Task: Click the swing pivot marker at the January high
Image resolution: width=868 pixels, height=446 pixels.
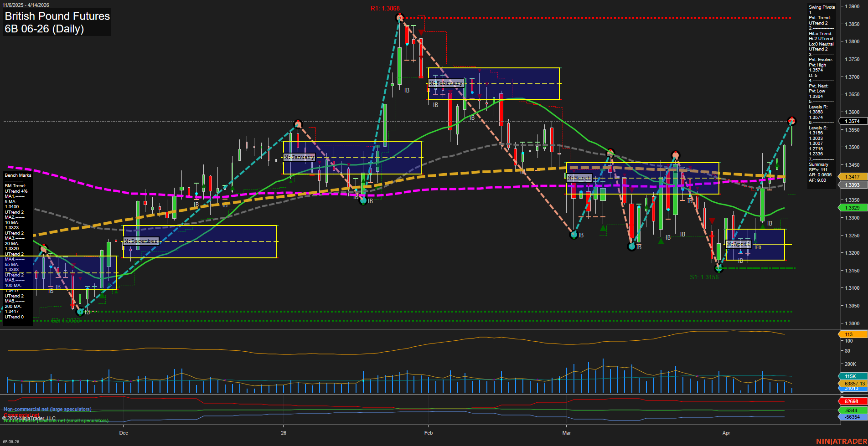Action: click(298, 123)
